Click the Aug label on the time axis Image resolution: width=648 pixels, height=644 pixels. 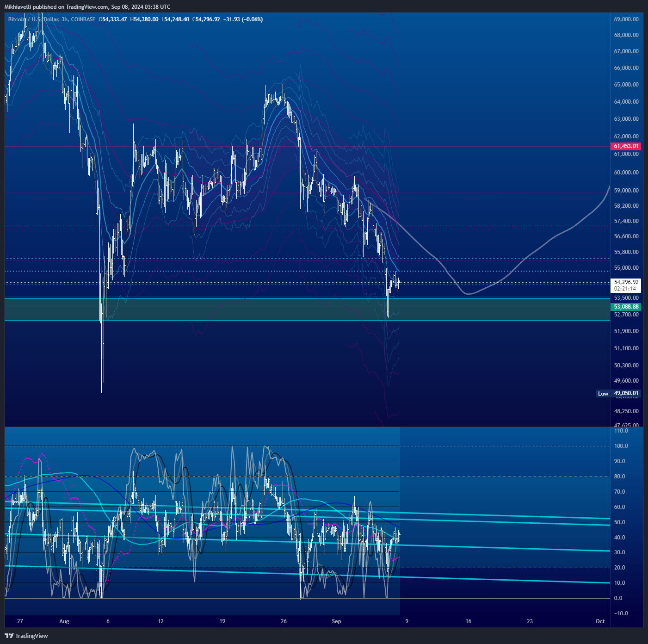[64, 621]
